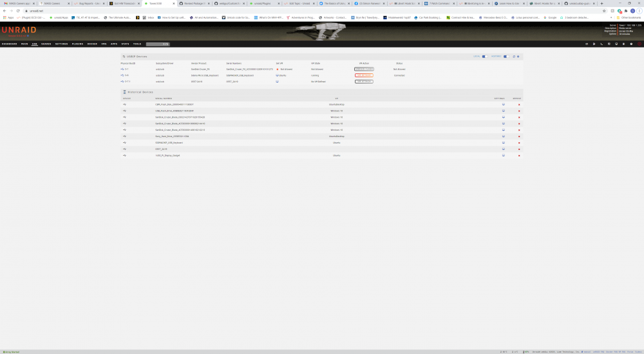Switch to the Tower/USB browser tab
The height and width of the screenshot is (354, 644).
(x=159, y=3)
